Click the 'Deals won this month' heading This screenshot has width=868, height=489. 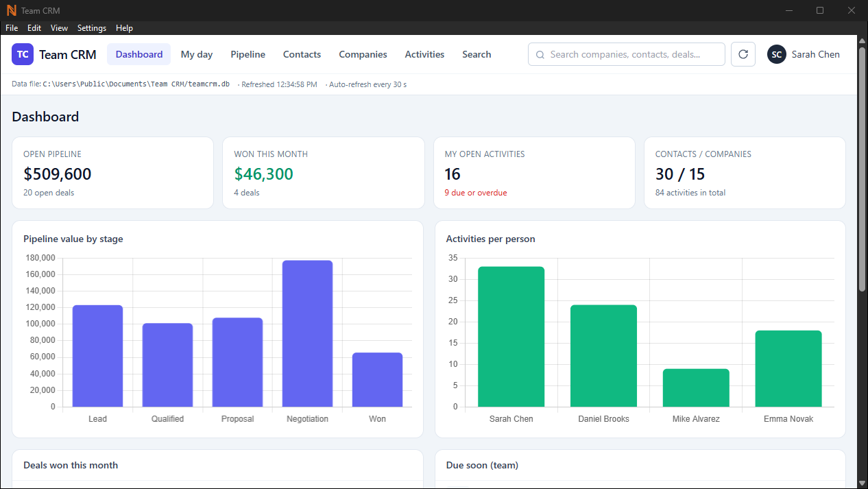71,465
